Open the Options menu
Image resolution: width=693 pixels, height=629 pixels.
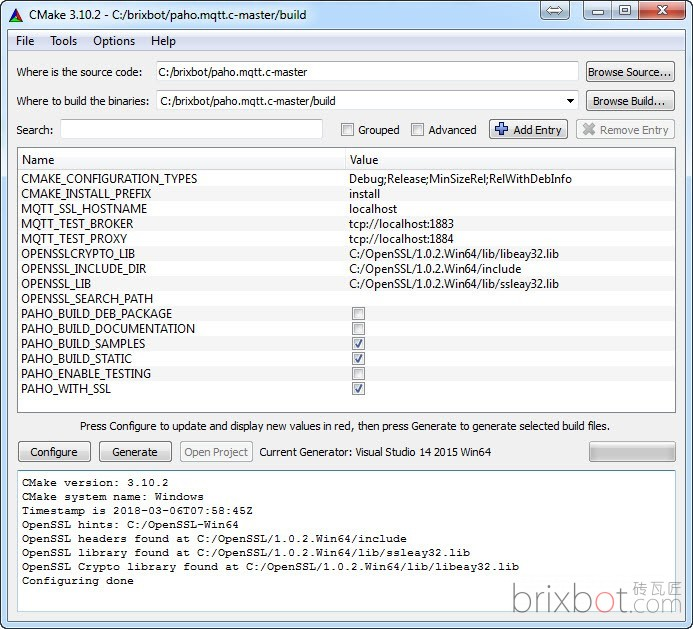point(114,41)
